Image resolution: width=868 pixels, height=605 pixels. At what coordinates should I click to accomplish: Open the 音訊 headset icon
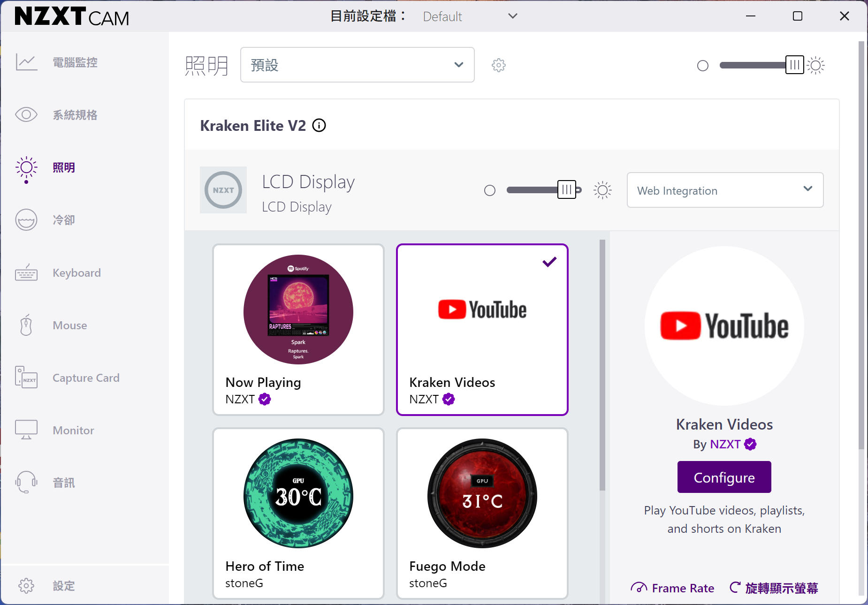tap(26, 483)
